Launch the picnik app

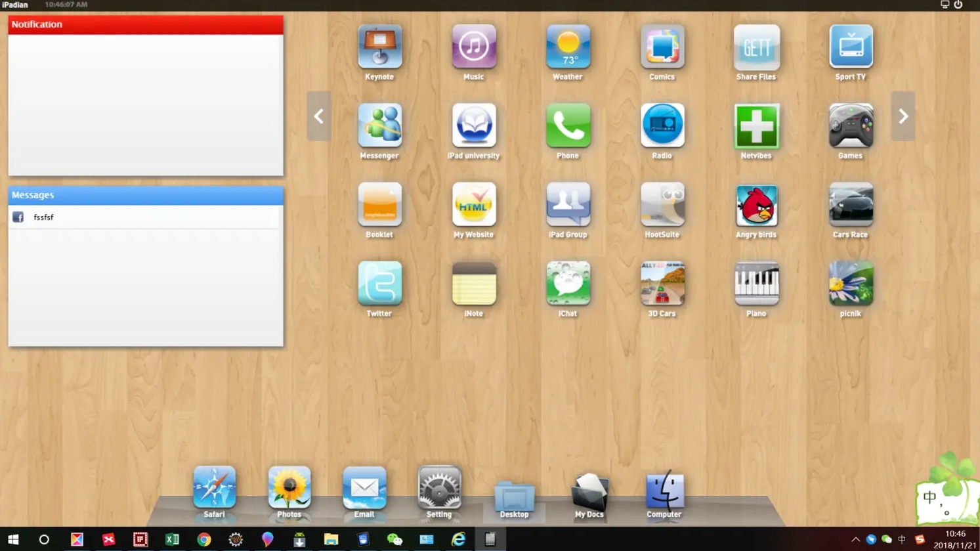coord(851,283)
